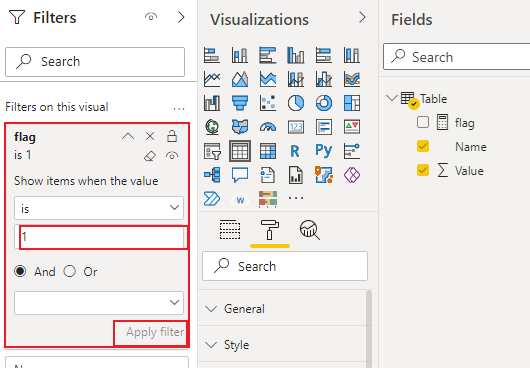Select the Stacked column chart visual

[x=240, y=55]
